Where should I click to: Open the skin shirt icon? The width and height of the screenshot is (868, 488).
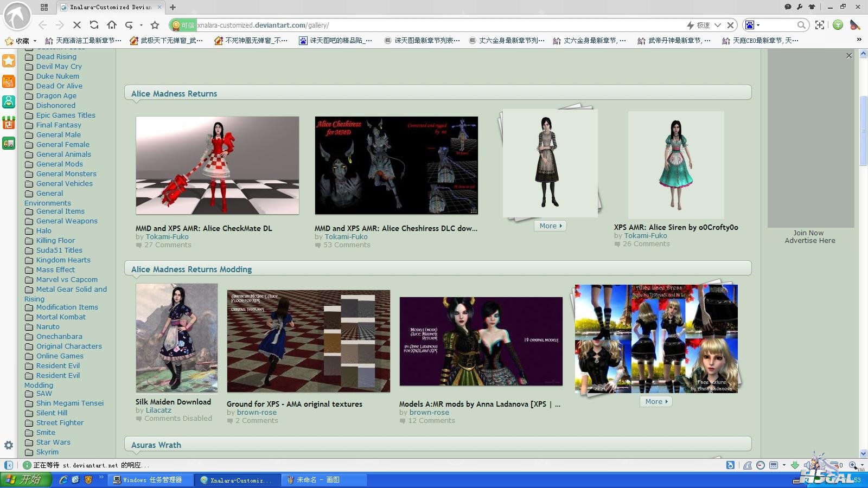pyautogui.click(x=812, y=7)
